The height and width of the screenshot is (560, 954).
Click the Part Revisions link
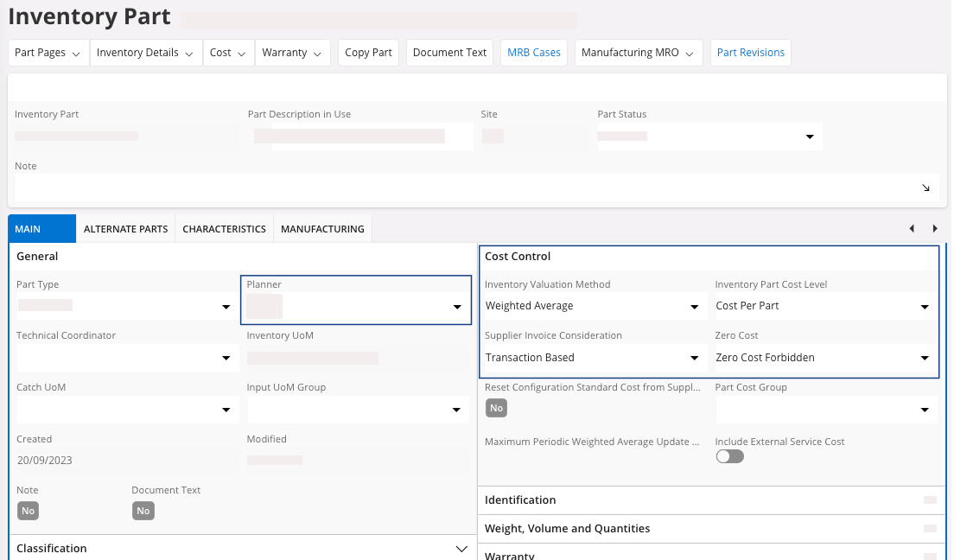(750, 53)
